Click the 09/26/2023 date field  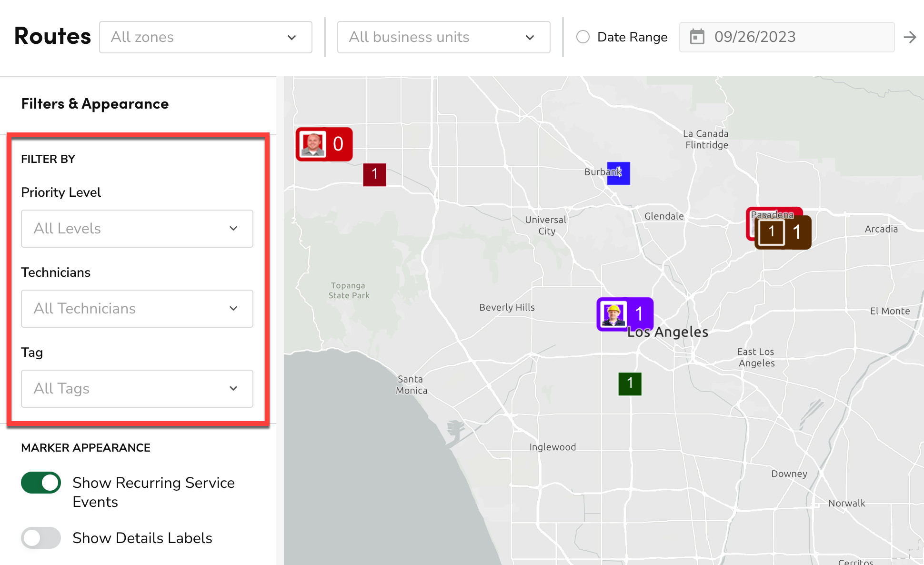[786, 37]
